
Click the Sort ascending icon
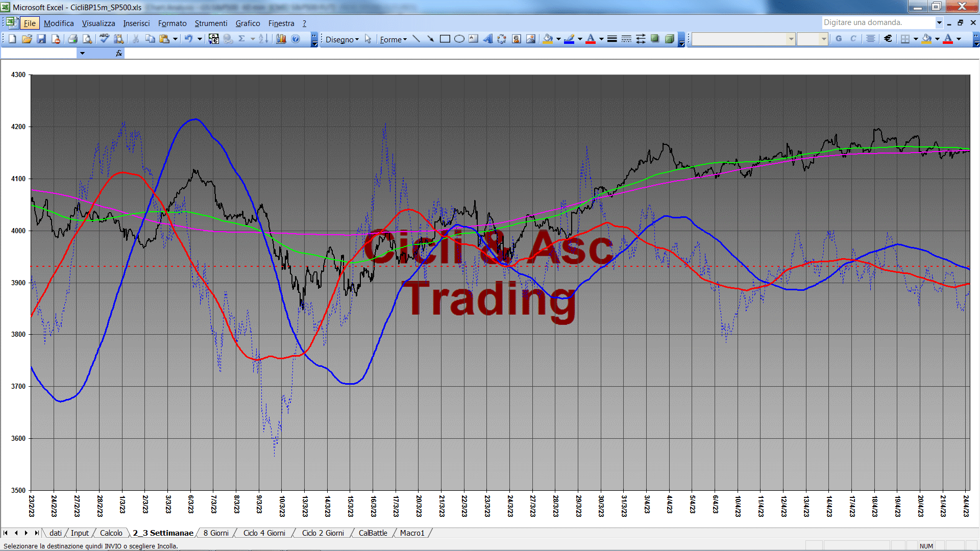click(263, 39)
